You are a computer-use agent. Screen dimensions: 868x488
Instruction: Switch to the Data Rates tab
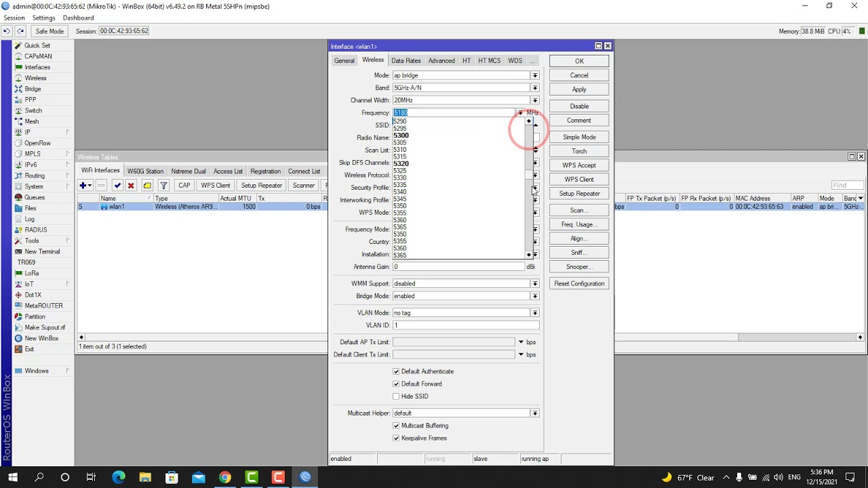(x=406, y=61)
